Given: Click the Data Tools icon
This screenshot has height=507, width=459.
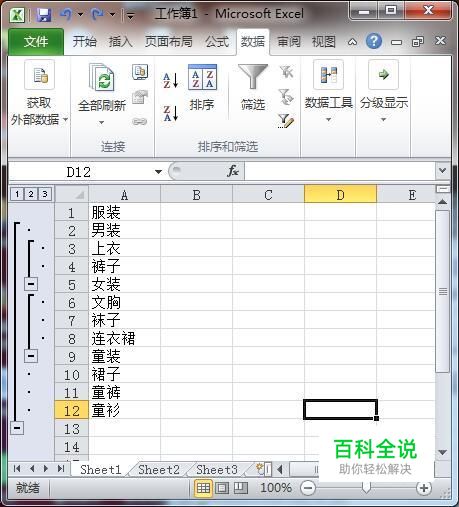Looking at the screenshot, I should coord(328,75).
